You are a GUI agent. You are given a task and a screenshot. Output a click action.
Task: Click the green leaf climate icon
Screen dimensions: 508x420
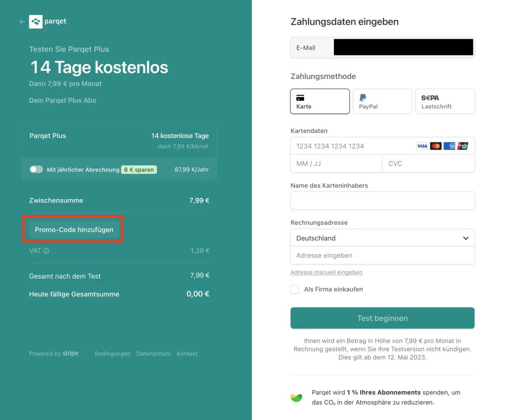click(296, 398)
